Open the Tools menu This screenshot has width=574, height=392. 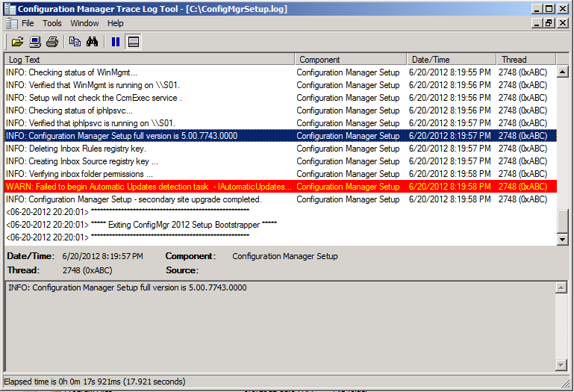click(x=52, y=23)
